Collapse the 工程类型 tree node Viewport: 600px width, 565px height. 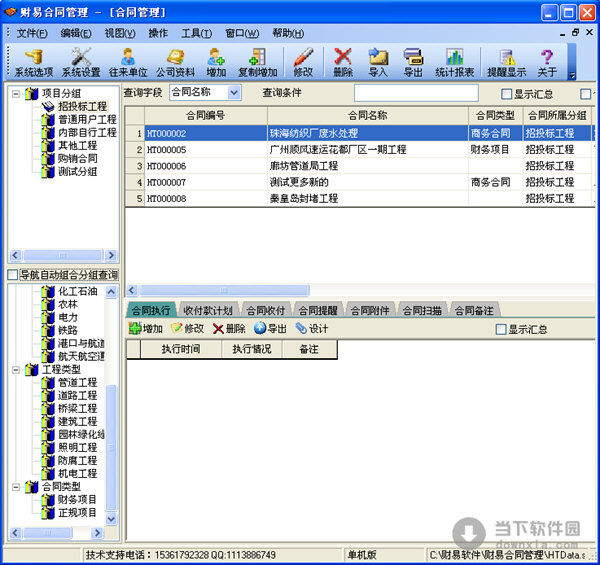14,369
